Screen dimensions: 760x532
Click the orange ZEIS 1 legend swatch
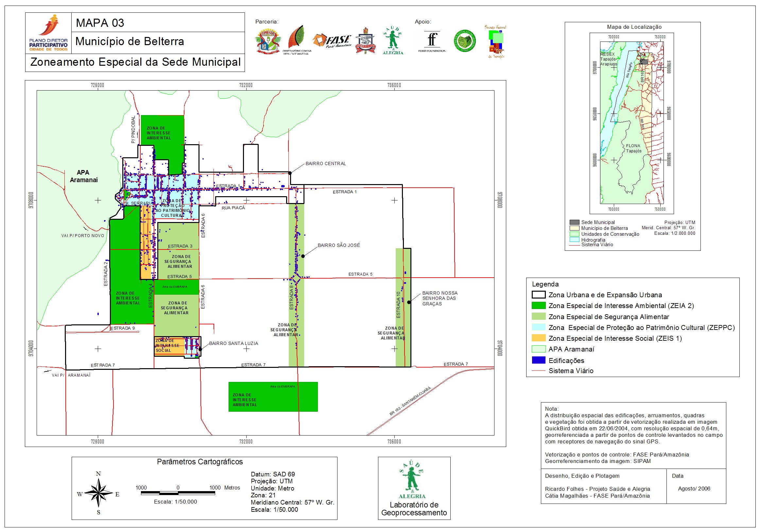[x=538, y=338]
